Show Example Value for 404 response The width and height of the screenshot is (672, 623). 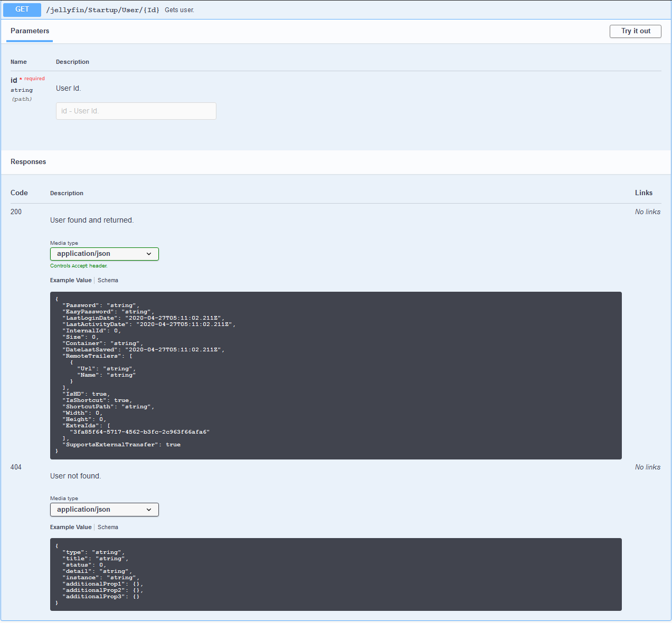point(71,527)
